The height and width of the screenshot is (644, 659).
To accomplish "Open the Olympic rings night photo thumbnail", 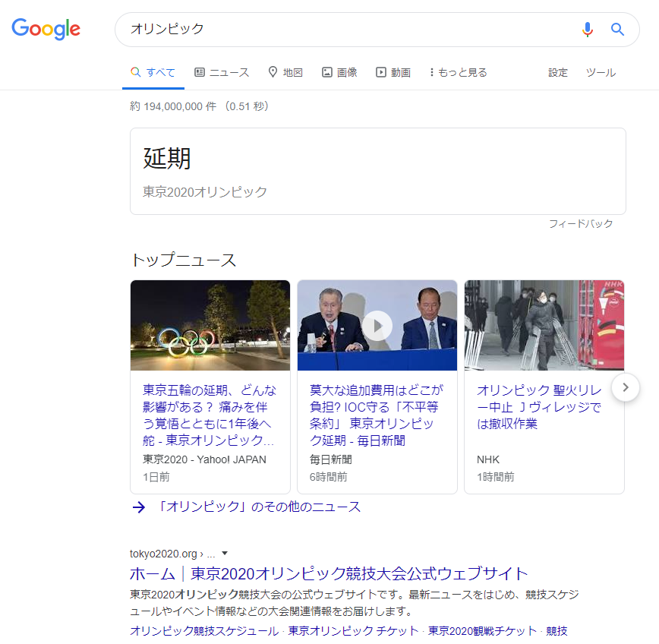I will pyautogui.click(x=210, y=325).
